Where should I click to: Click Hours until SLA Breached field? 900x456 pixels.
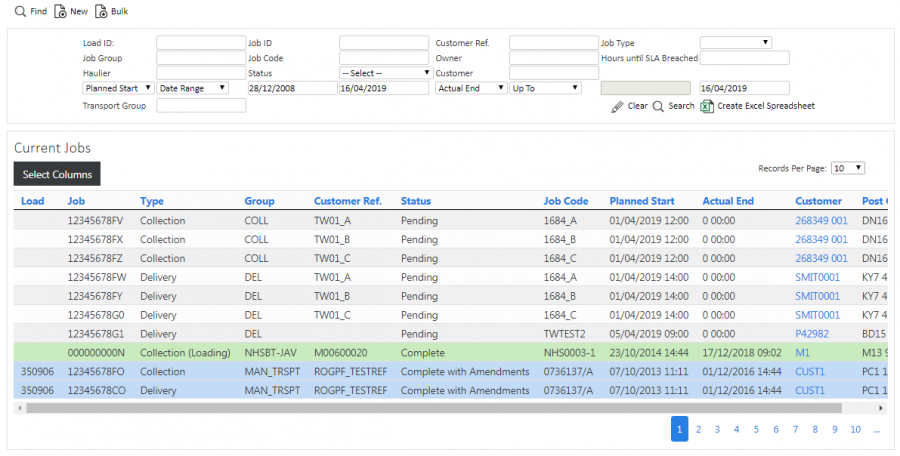click(x=744, y=58)
